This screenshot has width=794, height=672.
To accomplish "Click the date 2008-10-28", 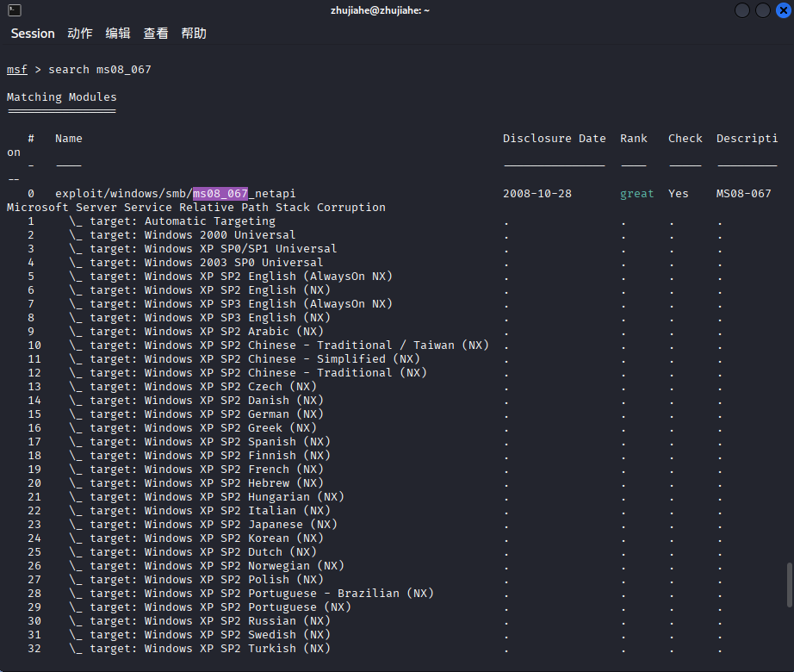I will (537, 194).
